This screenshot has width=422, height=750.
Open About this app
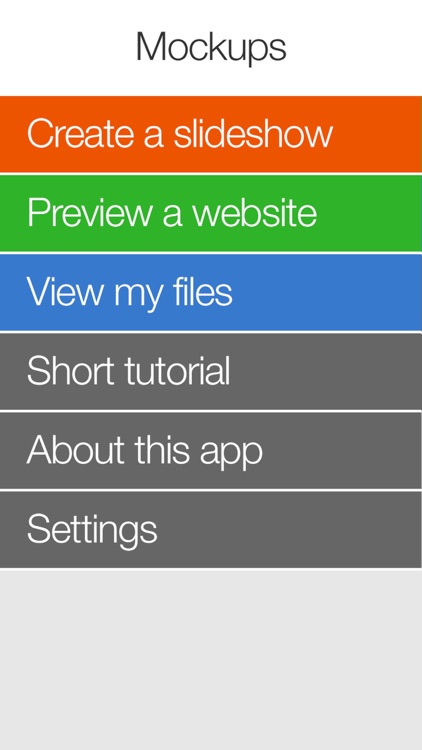click(x=211, y=451)
